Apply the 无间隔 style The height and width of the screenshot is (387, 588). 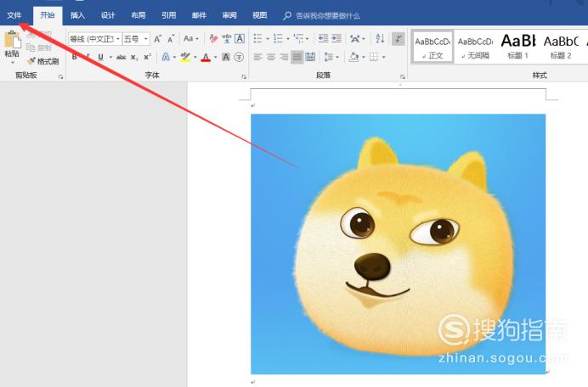click(475, 48)
